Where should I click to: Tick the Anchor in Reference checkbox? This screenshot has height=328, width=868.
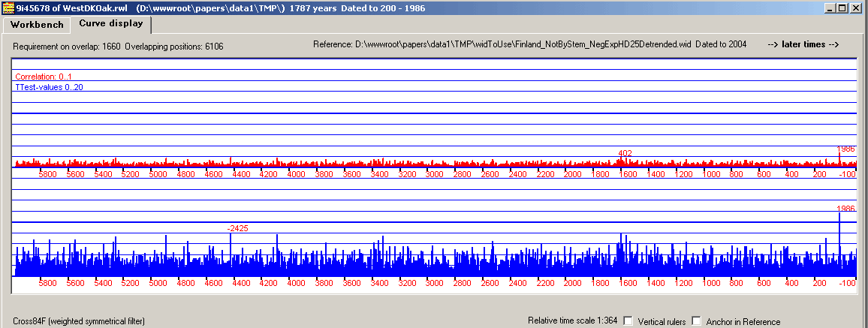click(x=696, y=320)
